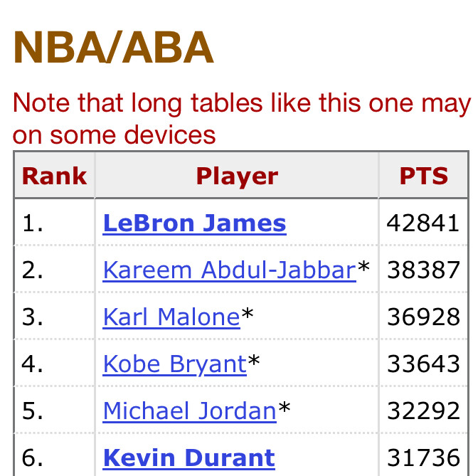Click LeBron James points value 42841
This screenshot has height=476, width=473.
pyautogui.click(x=423, y=223)
